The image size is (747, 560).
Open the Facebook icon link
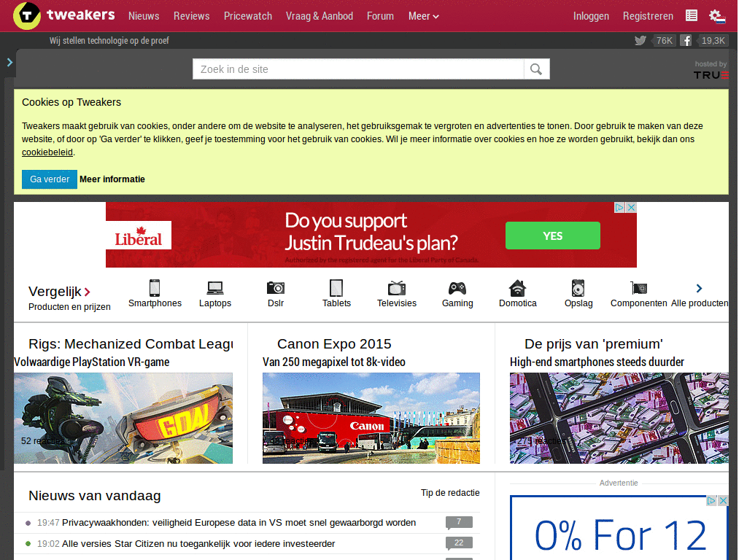pos(686,41)
